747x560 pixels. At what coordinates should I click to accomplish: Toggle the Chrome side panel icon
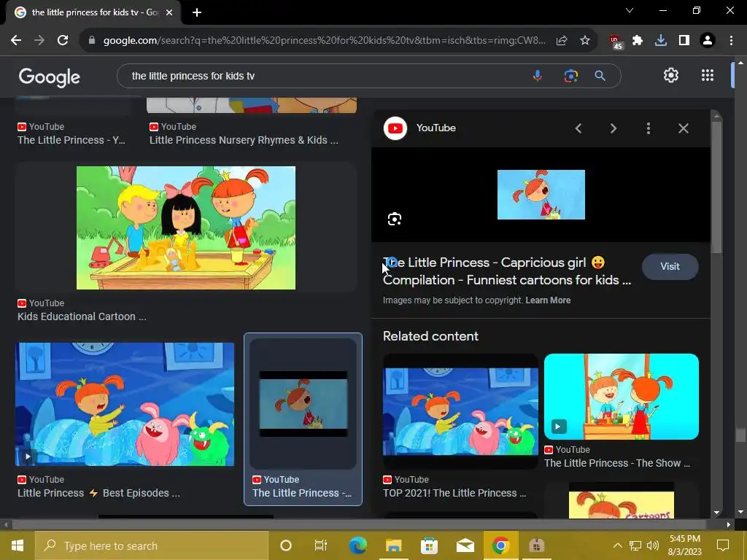point(684,41)
